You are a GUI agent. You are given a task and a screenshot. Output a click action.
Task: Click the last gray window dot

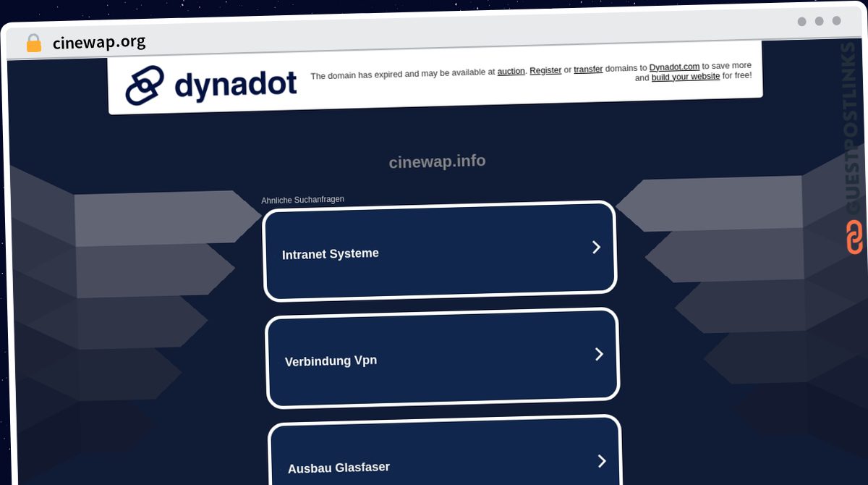click(x=836, y=21)
